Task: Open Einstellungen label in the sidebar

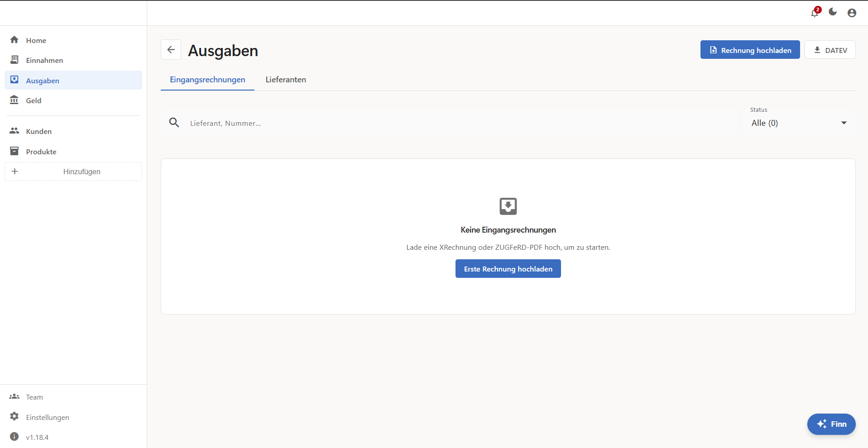Action: coord(48,417)
